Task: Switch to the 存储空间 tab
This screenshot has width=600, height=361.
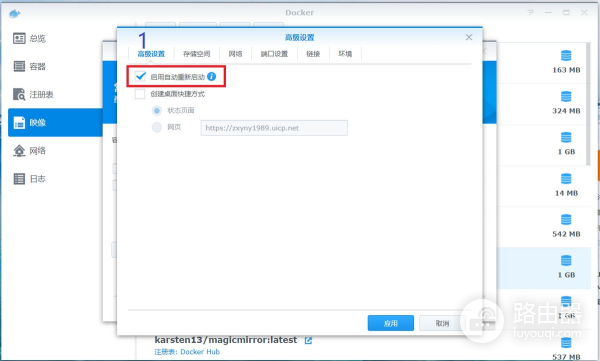Action: click(197, 54)
